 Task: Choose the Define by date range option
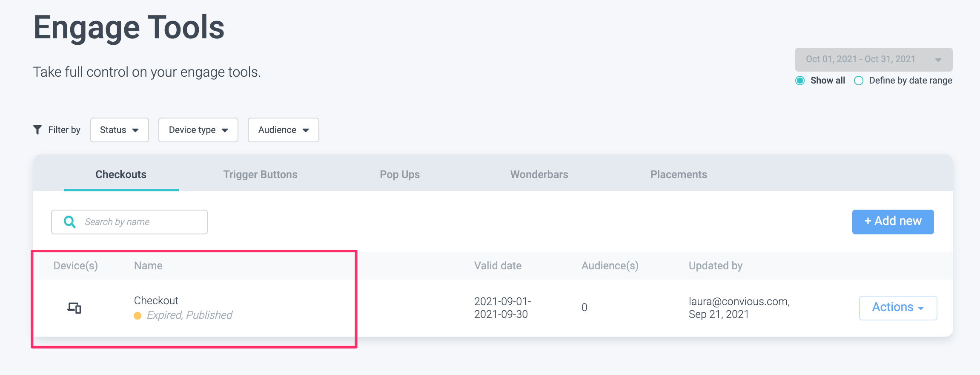pyautogui.click(x=859, y=81)
